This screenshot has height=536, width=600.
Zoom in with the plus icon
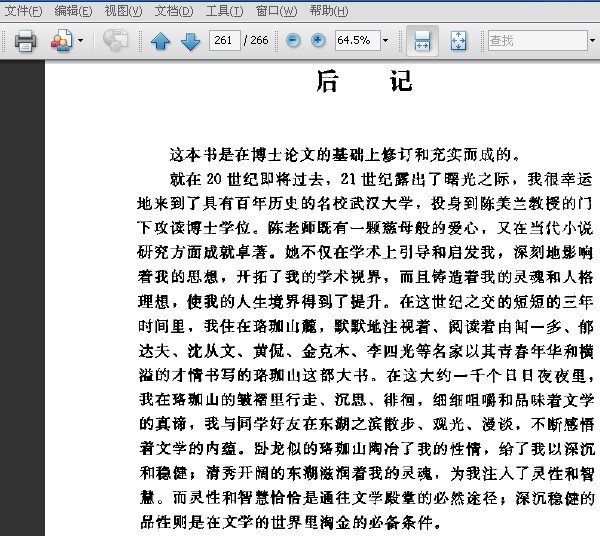click(318, 40)
